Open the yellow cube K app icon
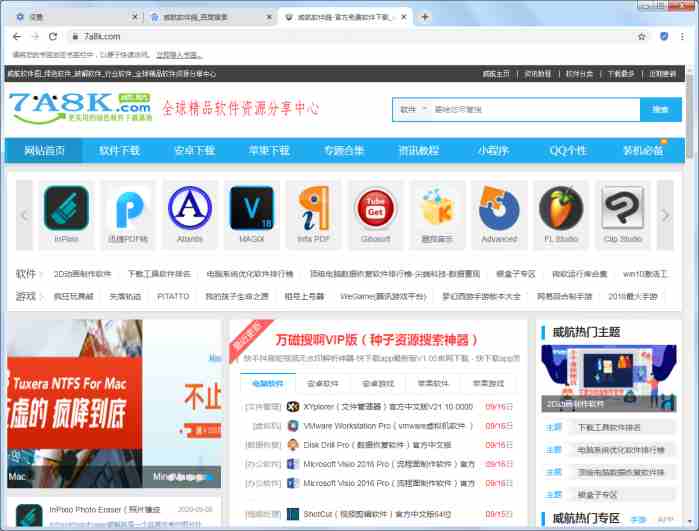 point(437,208)
